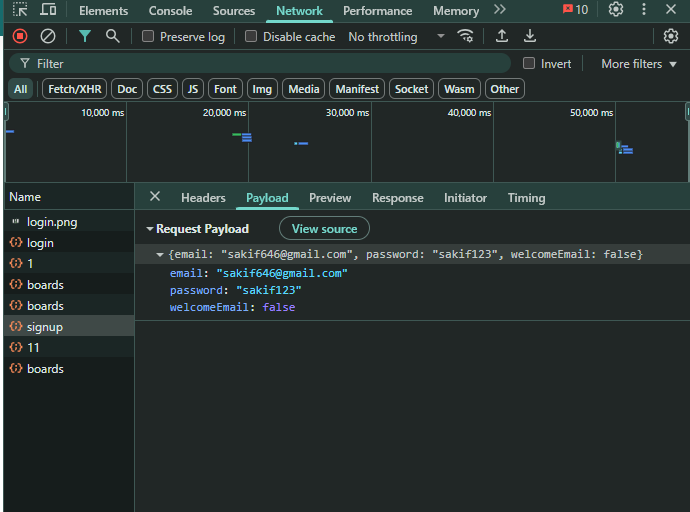
Task: Clear the network log
Action: click(x=48, y=36)
